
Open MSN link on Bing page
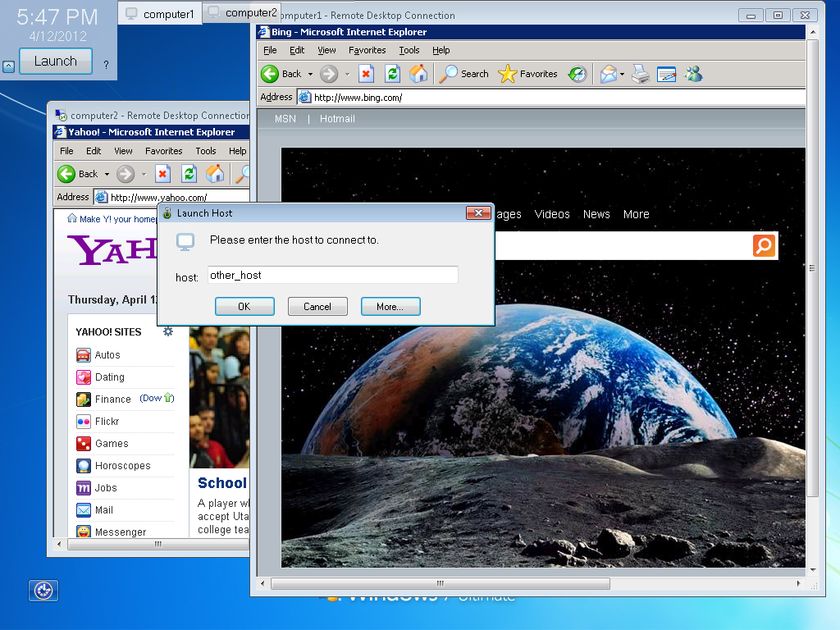[x=285, y=119]
